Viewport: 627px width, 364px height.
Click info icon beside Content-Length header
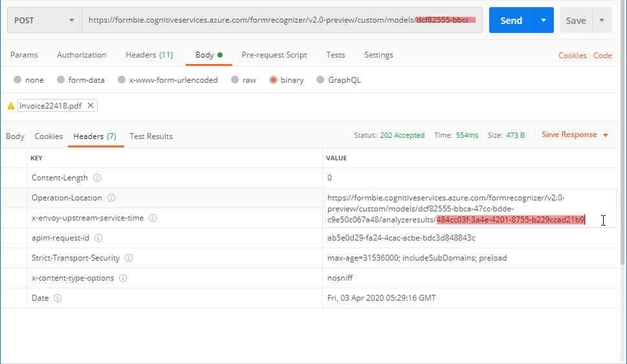click(x=97, y=178)
